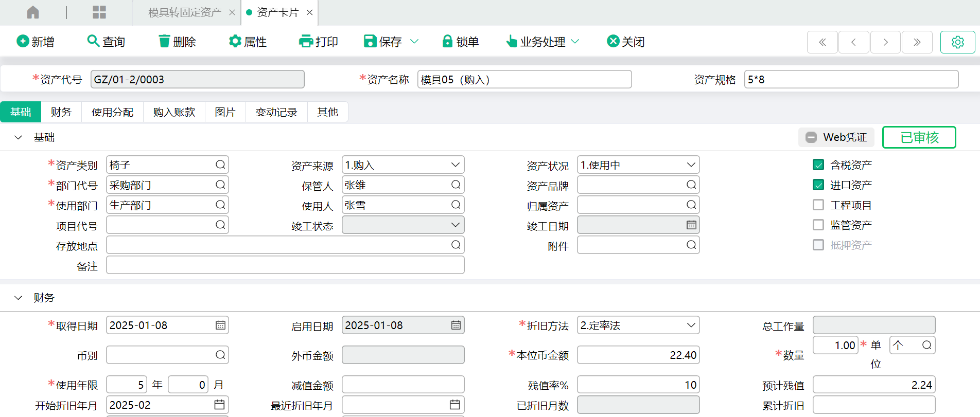Click the 打印 printer icon
This screenshot has width=980, height=417.
[306, 41]
